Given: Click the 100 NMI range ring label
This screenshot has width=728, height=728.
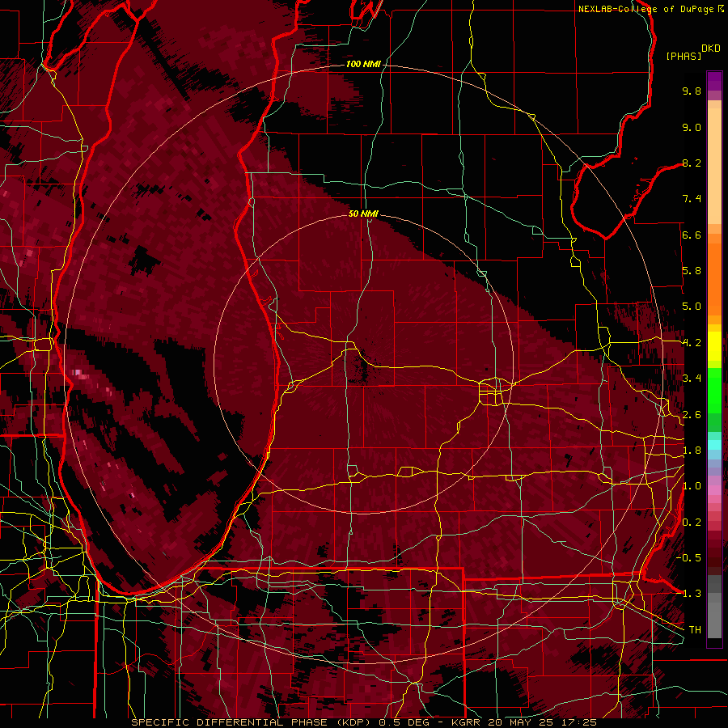Looking at the screenshot, I should (363, 64).
